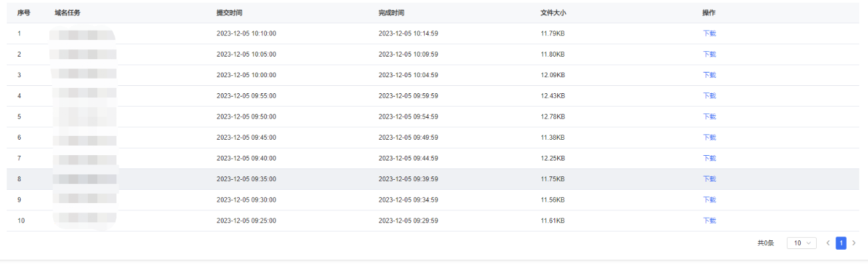The height and width of the screenshot is (265, 868).
Task: Click the 域名任务 column header
Action: point(67,13)
